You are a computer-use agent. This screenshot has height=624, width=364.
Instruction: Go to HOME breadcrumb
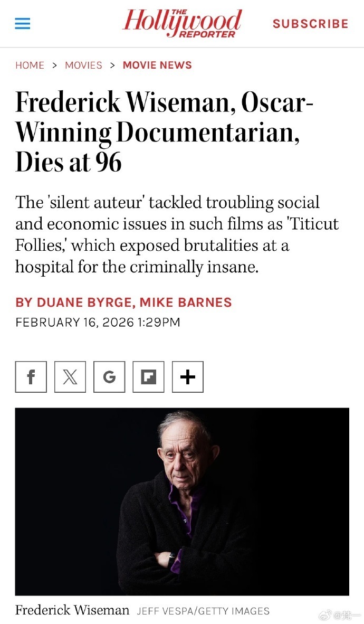pos(30,65)
